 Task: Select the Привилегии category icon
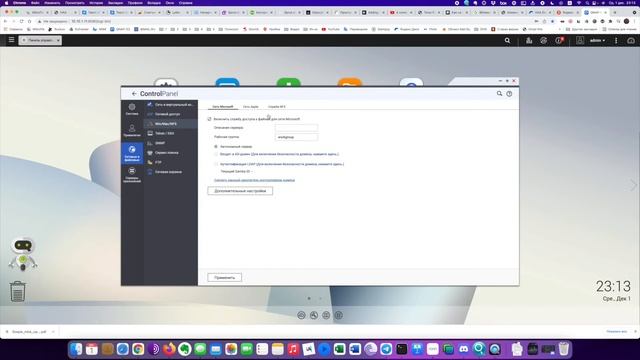[132, 131]
